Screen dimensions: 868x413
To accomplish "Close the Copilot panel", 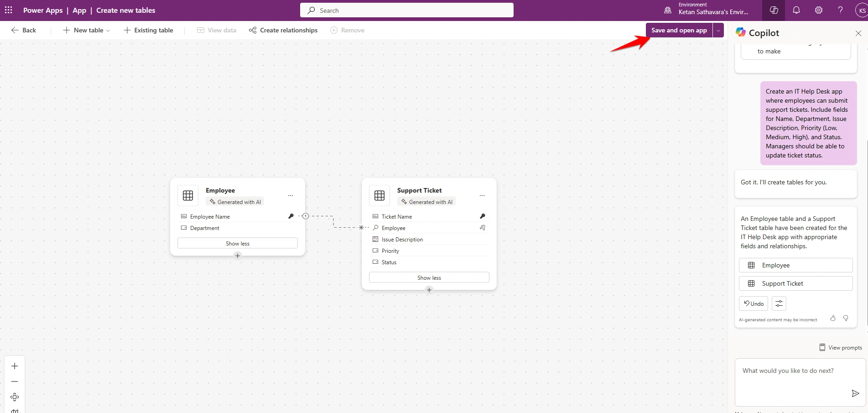I will coord(858,33).
